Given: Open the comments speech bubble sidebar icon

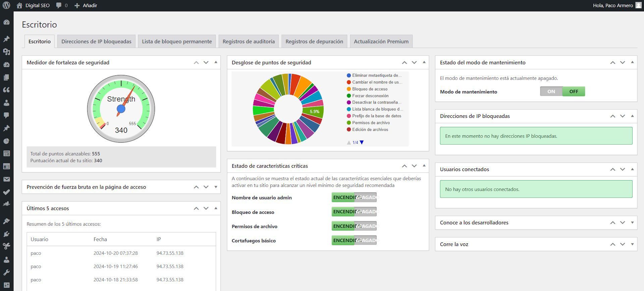Looking at the screenshot, I should tap(6, 115).
